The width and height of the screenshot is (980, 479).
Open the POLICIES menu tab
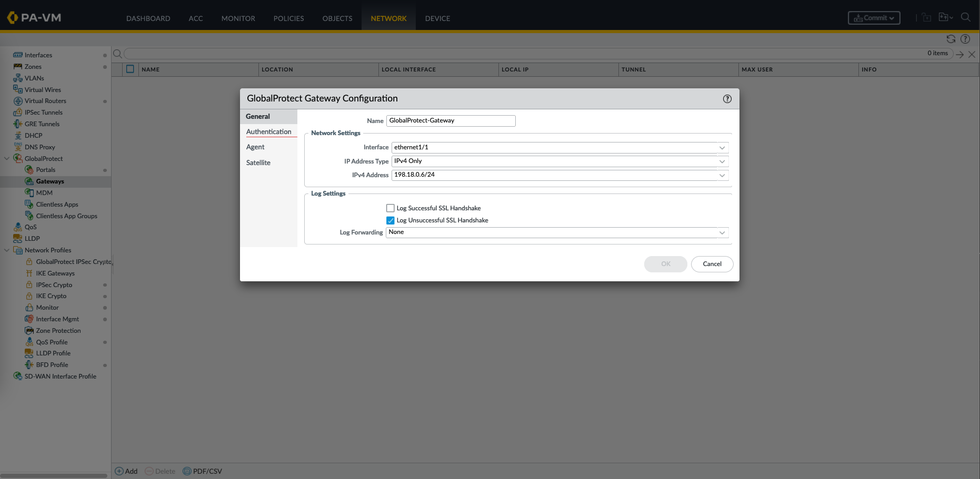tap(288, 18)
